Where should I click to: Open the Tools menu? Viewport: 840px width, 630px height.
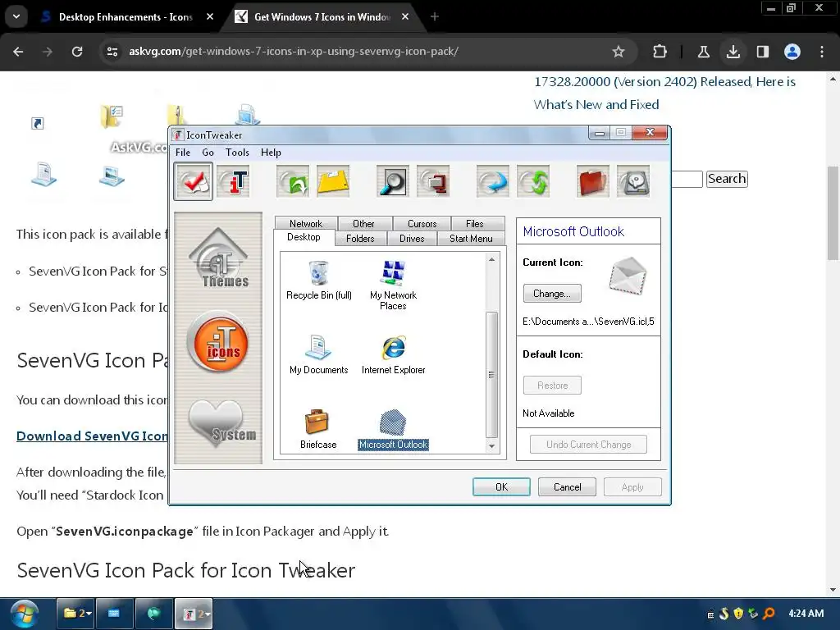(x=237, y=152)
